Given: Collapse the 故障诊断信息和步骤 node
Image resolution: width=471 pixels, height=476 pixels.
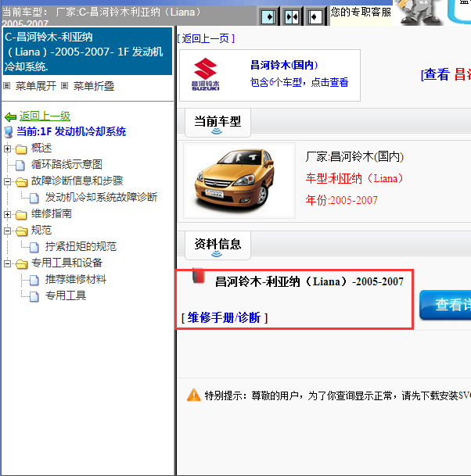Looking at the screenshot, I should click(7, 181).
